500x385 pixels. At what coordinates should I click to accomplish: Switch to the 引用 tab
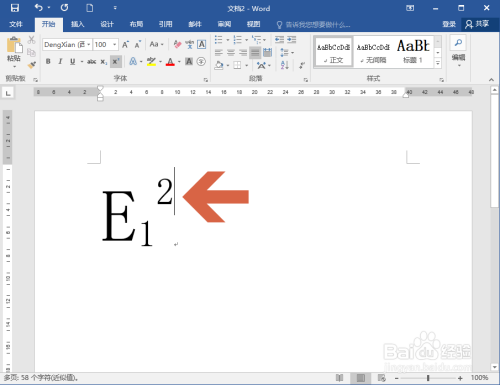[x=166, y=24]
